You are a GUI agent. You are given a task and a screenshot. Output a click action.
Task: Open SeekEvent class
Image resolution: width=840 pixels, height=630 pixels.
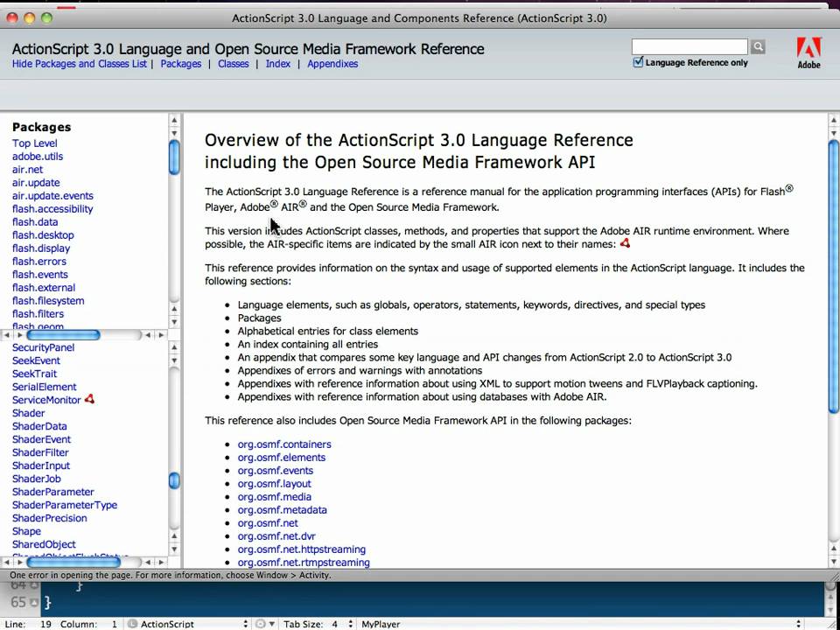pos(36,360)
